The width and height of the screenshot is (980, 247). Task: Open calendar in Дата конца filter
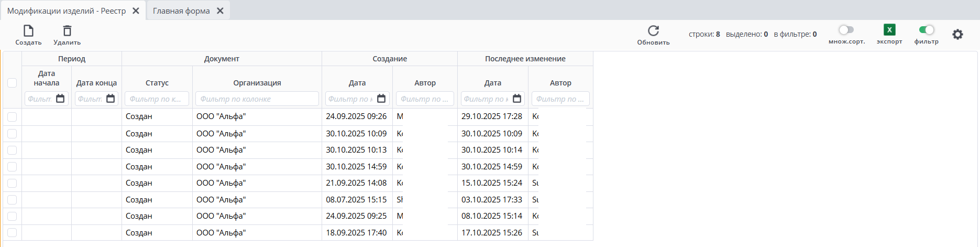(111, 99)
